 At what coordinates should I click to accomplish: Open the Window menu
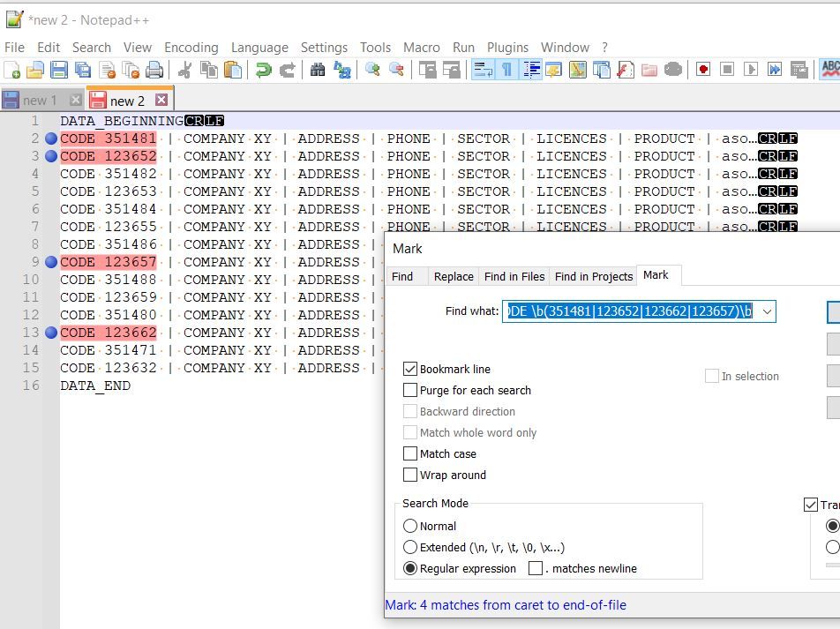point(565,48)
